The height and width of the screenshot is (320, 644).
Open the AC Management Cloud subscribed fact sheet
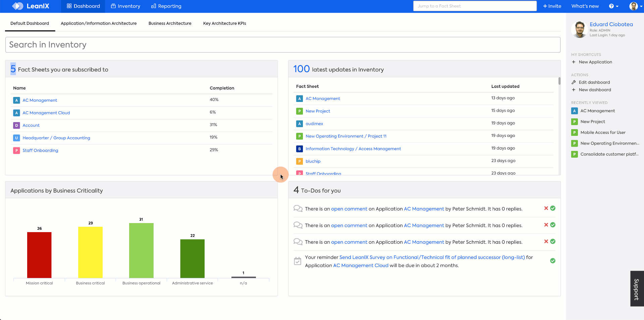[46, 113]
